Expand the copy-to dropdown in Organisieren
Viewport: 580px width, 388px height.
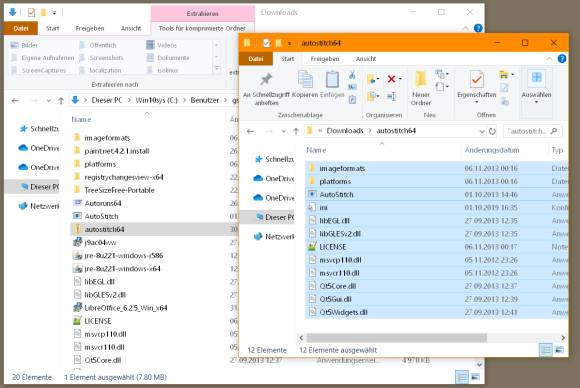coord(378,96)
